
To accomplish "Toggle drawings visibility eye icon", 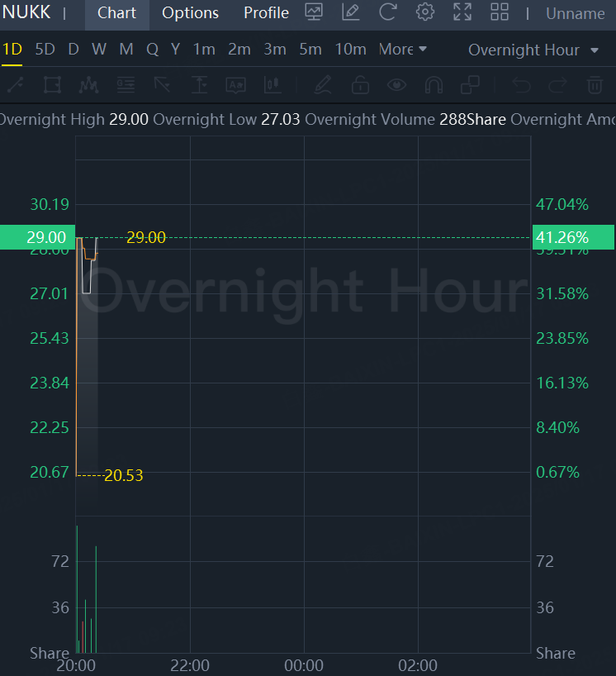I will (397, 84).
